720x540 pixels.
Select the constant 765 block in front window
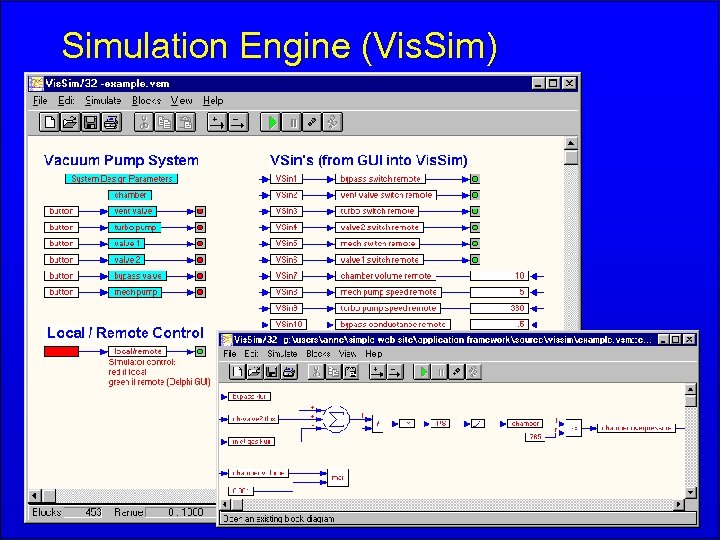tap(535, 437)
